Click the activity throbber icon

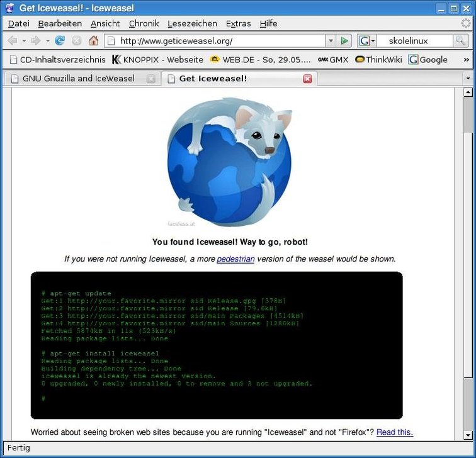click(x=466, y=23)
